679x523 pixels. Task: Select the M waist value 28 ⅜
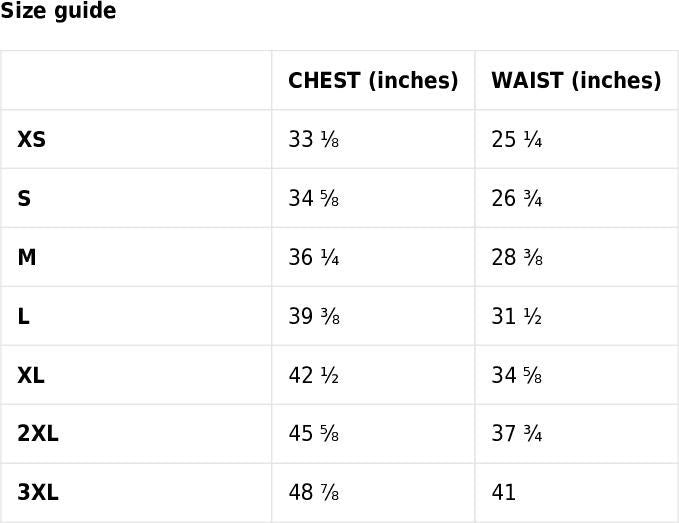tap(517, 258)
